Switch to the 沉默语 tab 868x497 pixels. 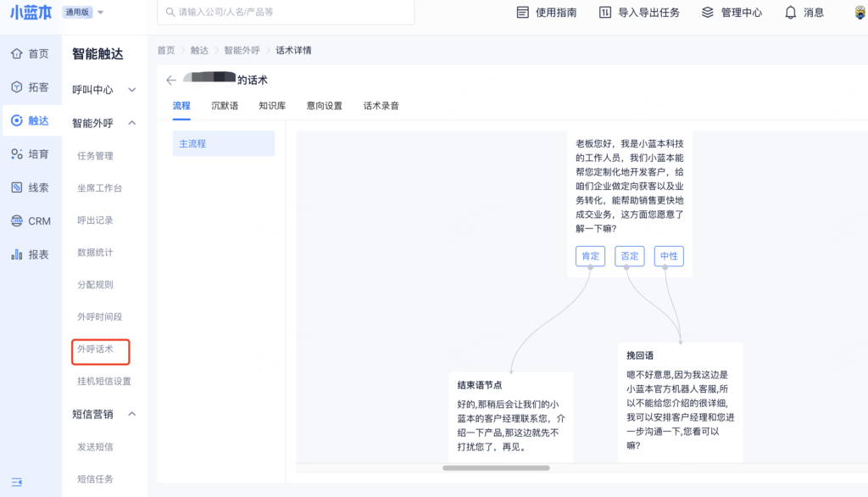[225, 106]
